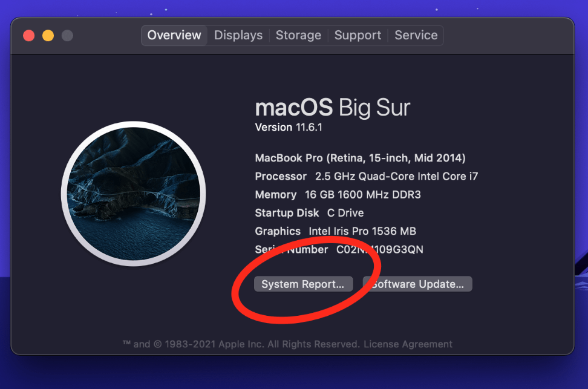Click the Graphics Intel Iris Pro line

point(335,231)
